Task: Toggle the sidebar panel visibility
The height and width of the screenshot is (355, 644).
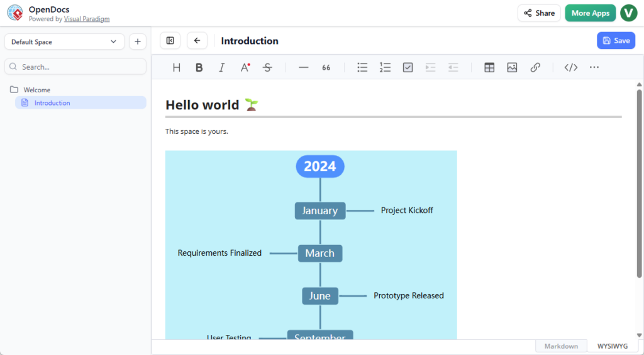Action: 170,41
